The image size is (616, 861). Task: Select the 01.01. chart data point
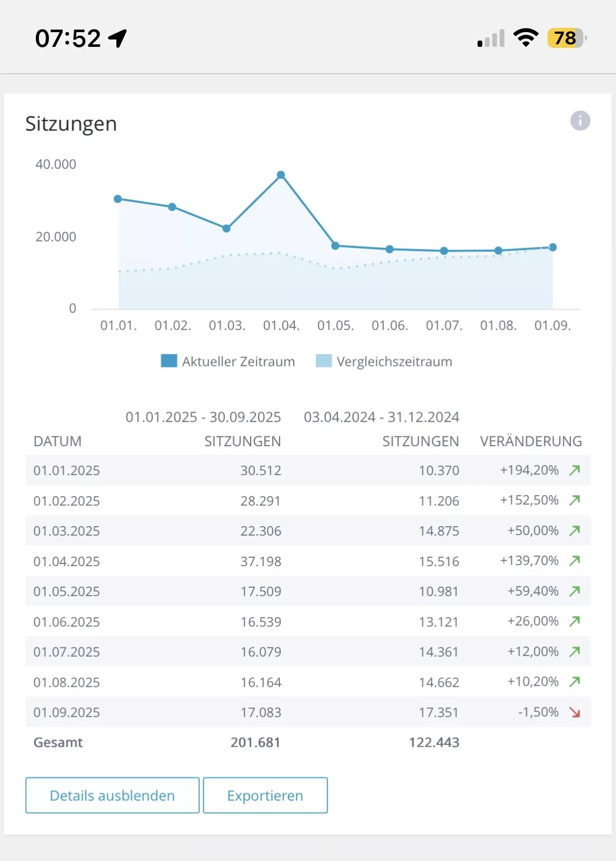click(x=118, y=199)
